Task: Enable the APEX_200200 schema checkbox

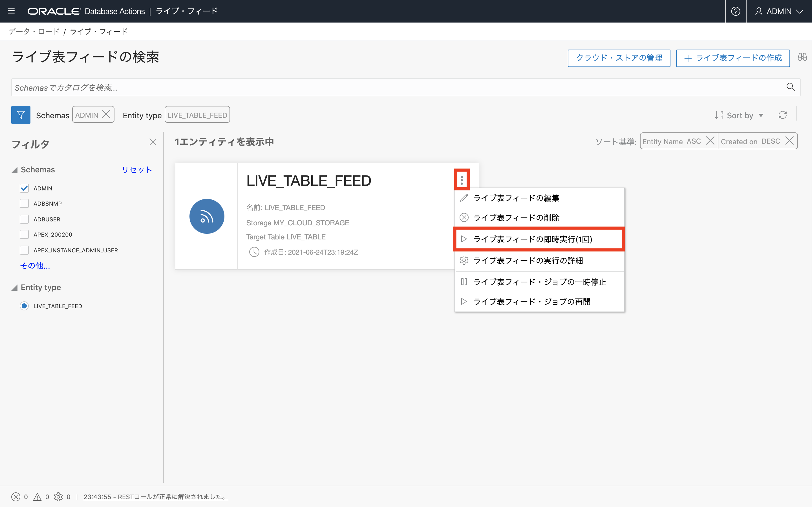Action: point(24,234)
